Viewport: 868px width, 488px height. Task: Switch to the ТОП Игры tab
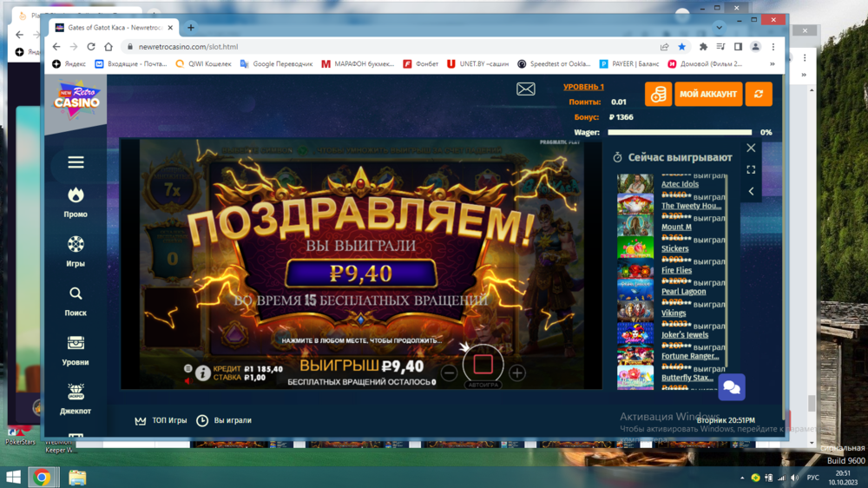point(161,420)
